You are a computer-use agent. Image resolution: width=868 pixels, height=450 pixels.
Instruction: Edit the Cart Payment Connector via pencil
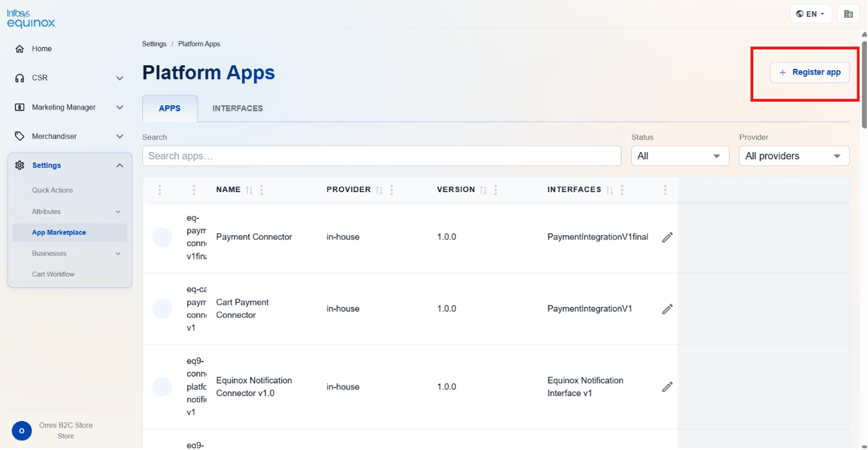tap(667, 309)
